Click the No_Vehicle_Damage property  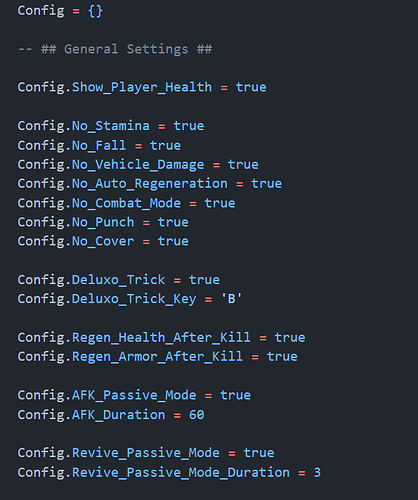pos(138,165)
